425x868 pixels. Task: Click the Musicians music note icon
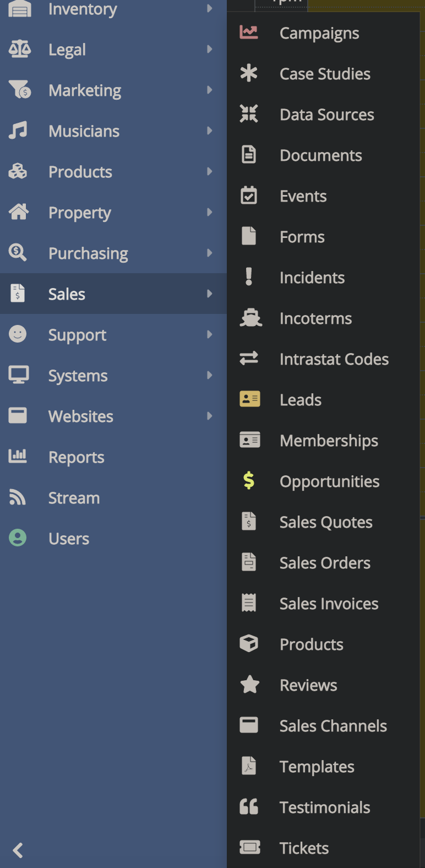point(18,131)
